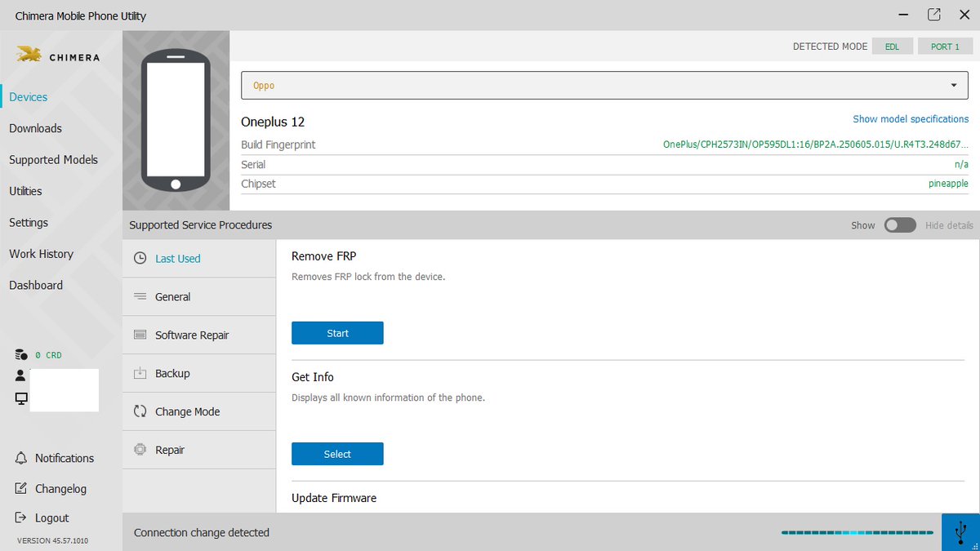Start the Remove FRP procedure

[x=337, y=333]
